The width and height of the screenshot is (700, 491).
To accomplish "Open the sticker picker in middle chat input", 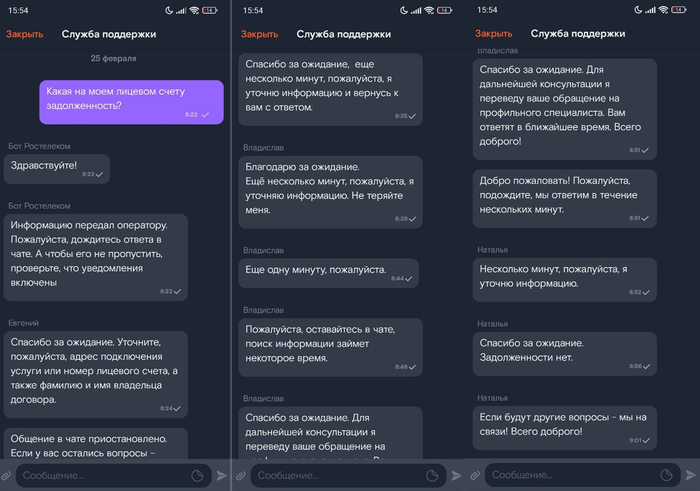I will pyautogui.click(x=432, y=476).
